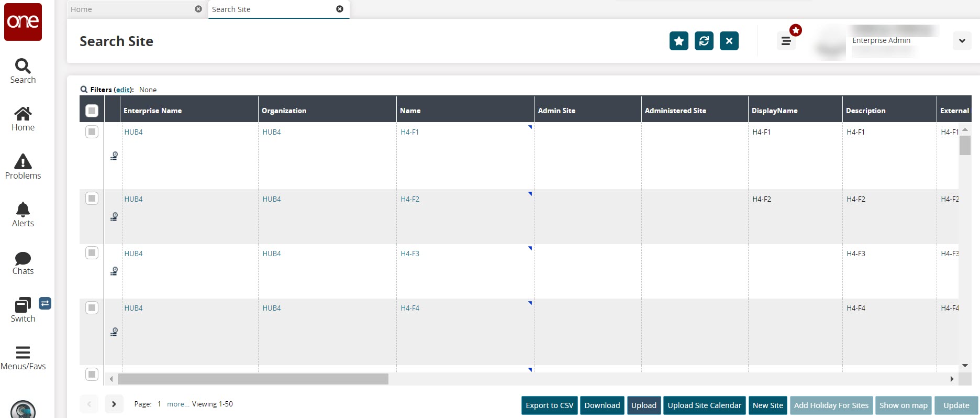Click the Download button

click(602, 405)
